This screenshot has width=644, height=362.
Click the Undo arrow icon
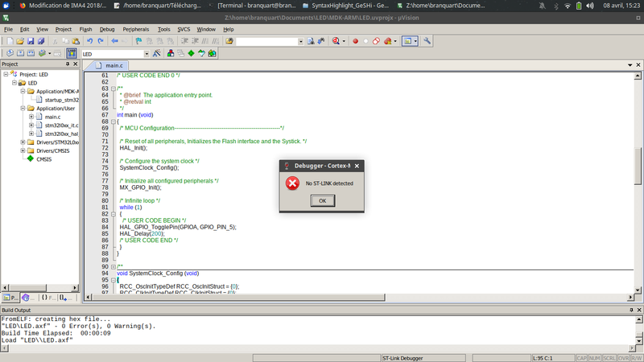click(89, 41)
